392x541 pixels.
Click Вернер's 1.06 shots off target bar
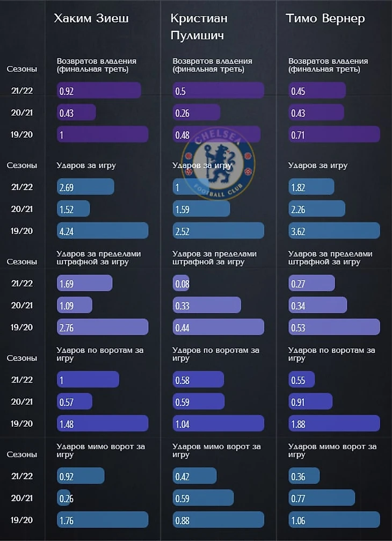(x=334, y=520)
